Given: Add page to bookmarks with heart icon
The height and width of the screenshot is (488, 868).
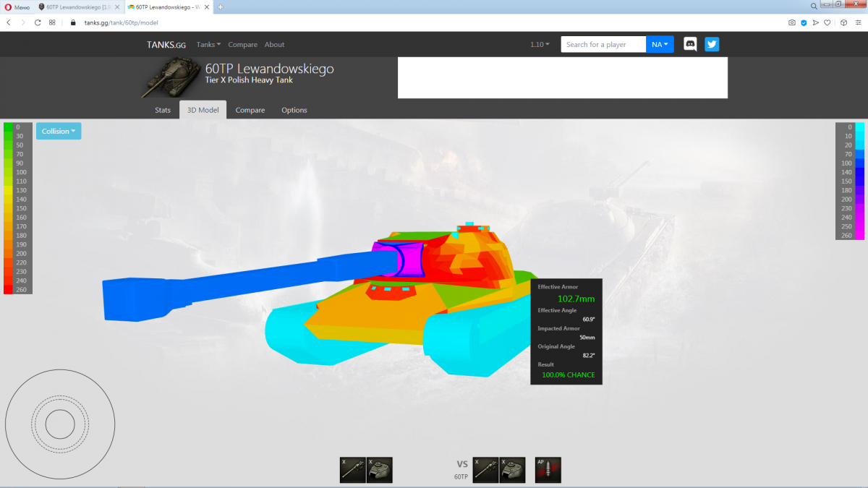Looking at the screenshot, I should [x=827, y=22].
